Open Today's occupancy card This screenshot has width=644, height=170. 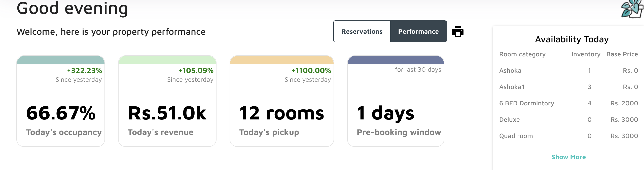pos(61,113)
